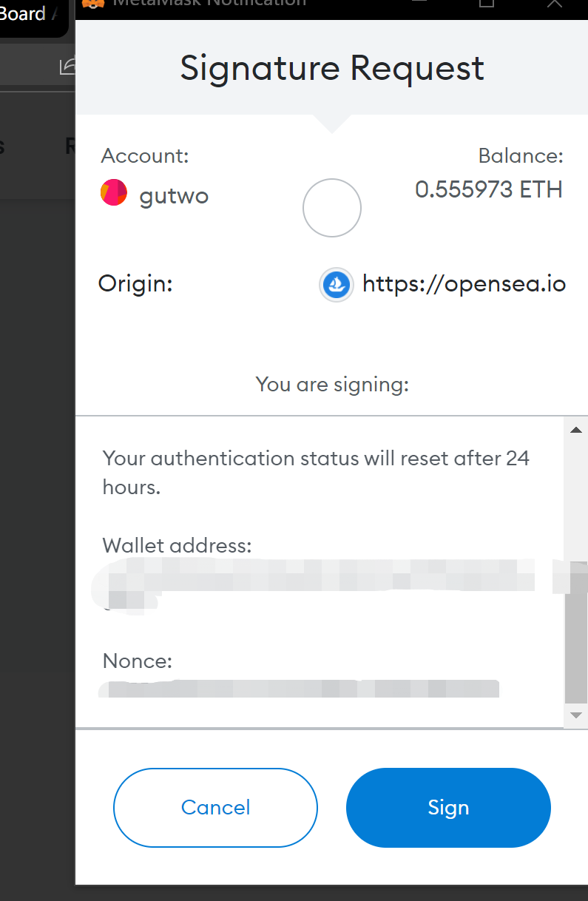Maximize the MetaMask Notification window
The height and width of the screenshot is (901, 588).
click(x=487, y=3)
